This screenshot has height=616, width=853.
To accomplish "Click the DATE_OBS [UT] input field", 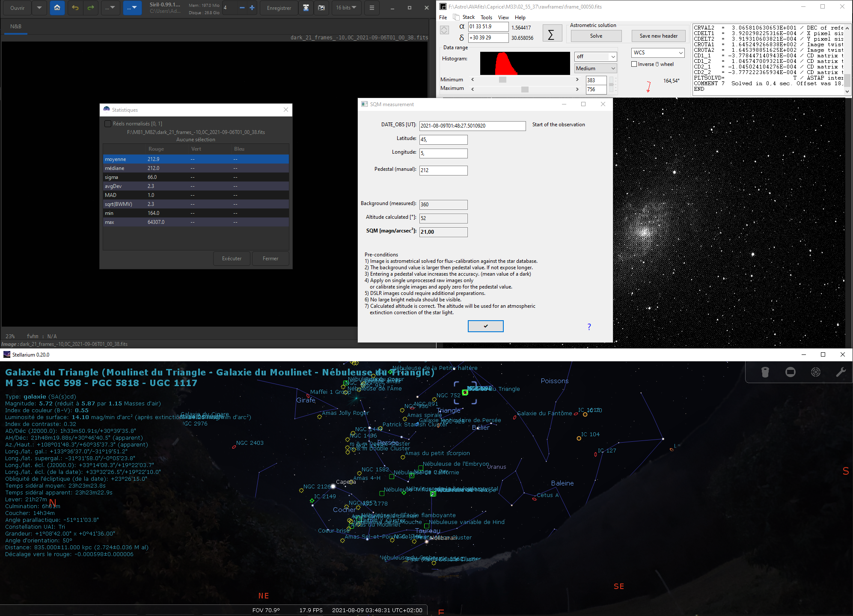I will click(x=473, y=126).
